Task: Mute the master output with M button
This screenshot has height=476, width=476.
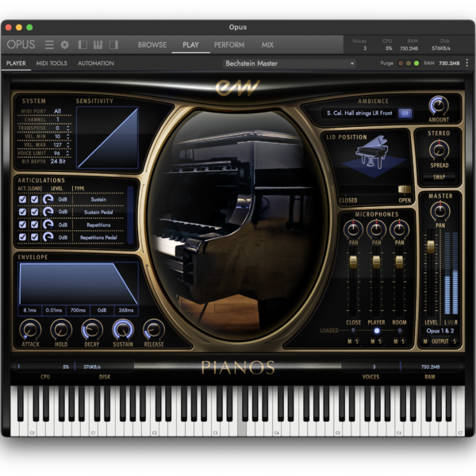Action: tap(425, 341)
